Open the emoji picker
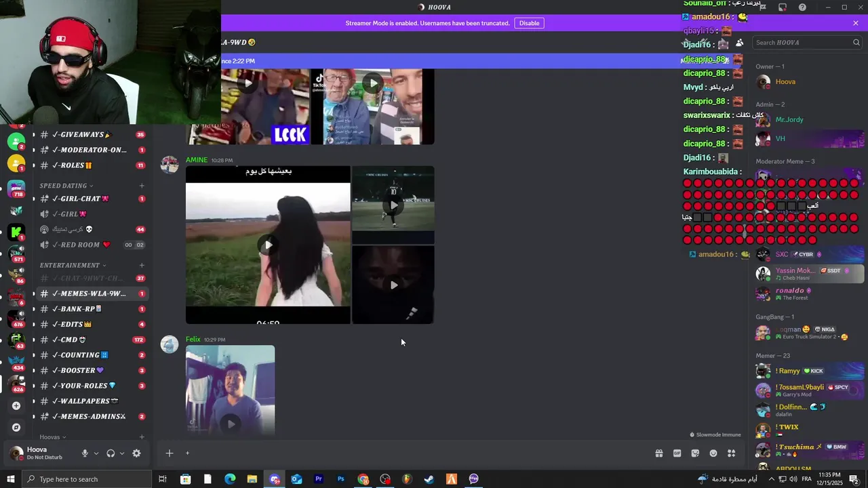Image resolution: width=868 pixels, height=488 pixels. point(713,453)
